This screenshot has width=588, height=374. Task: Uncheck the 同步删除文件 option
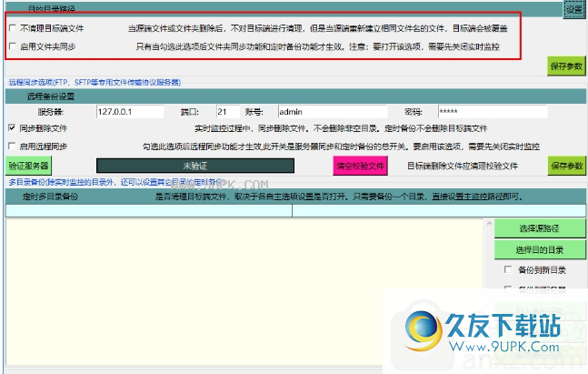point(12,128)
